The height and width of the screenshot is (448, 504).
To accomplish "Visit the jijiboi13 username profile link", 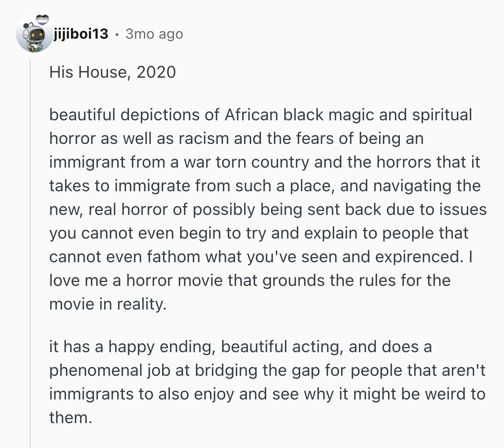I will [81, 34].
